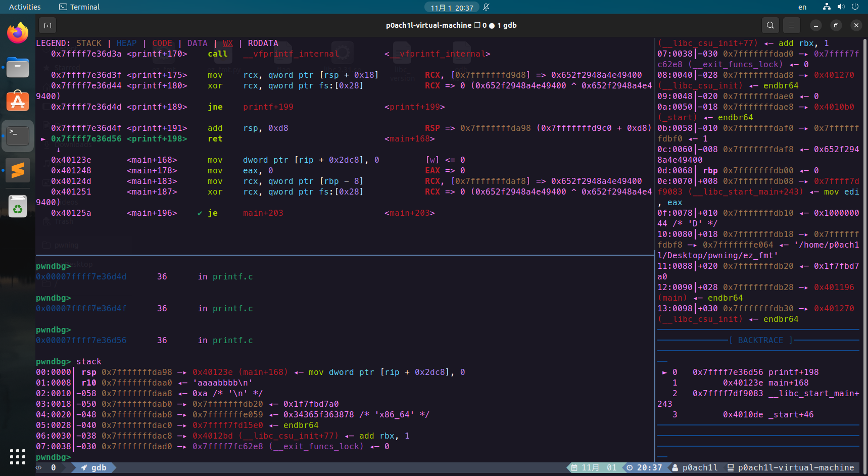Open the en input source selector

(x=802, y=7)
